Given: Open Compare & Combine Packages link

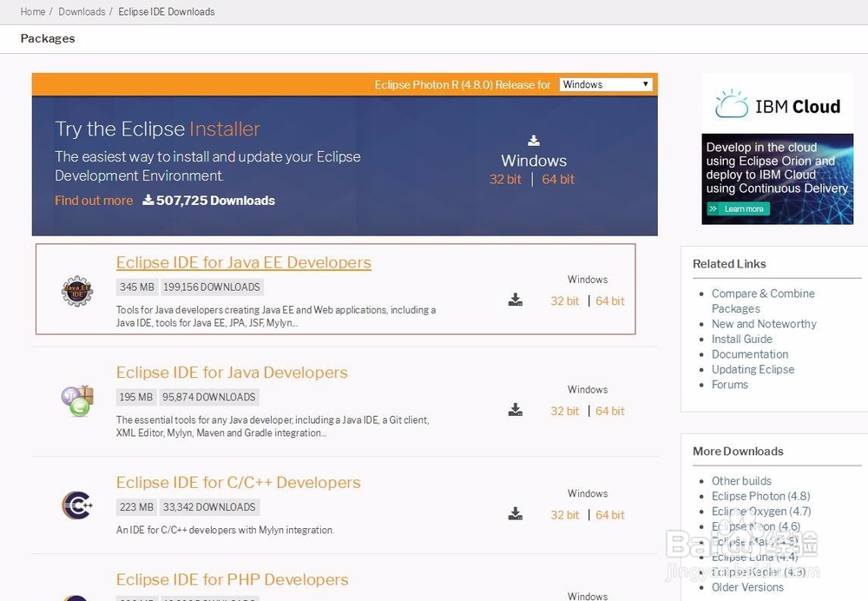Looking at the screenshot, I should [763, 300].
